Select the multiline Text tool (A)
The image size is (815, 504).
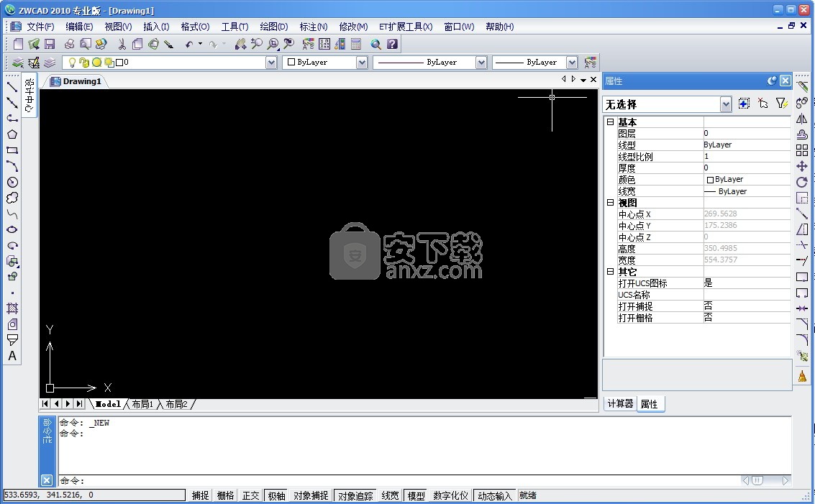coord(12,356)
